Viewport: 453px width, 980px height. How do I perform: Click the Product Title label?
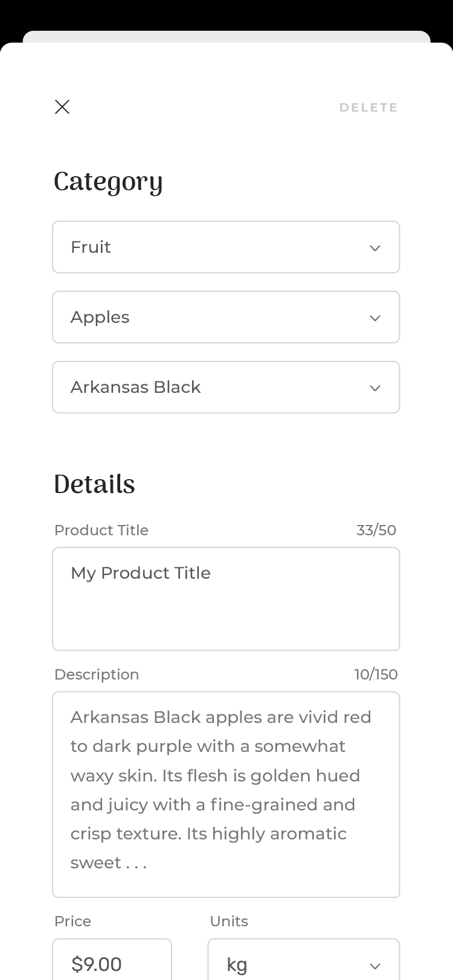101,530
